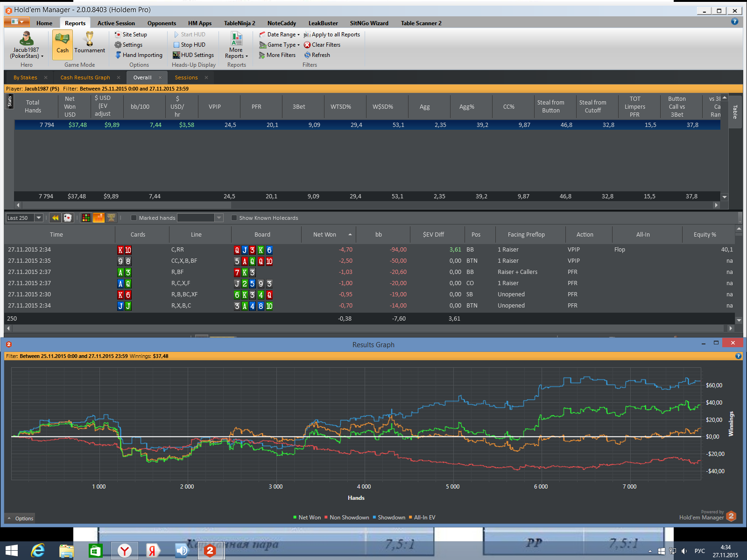The image size is (747, 560).
Task: Toggle Showdown graph legend
Action: tap(389, 518)
